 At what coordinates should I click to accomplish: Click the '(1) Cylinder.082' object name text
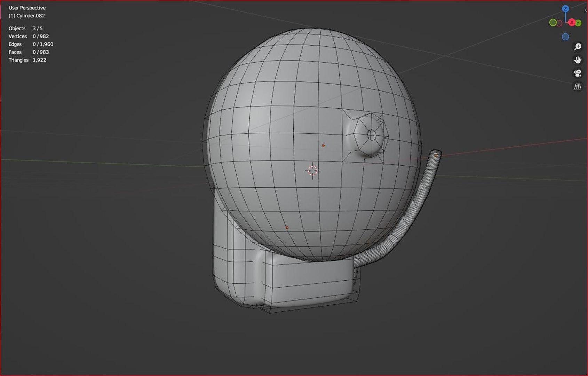(x=27, y=16)
